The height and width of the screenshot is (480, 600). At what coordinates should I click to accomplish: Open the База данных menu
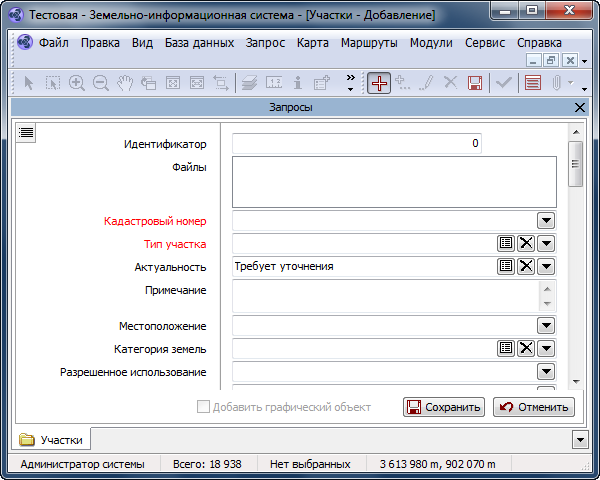pyautogui.click(x=200, y=43)
